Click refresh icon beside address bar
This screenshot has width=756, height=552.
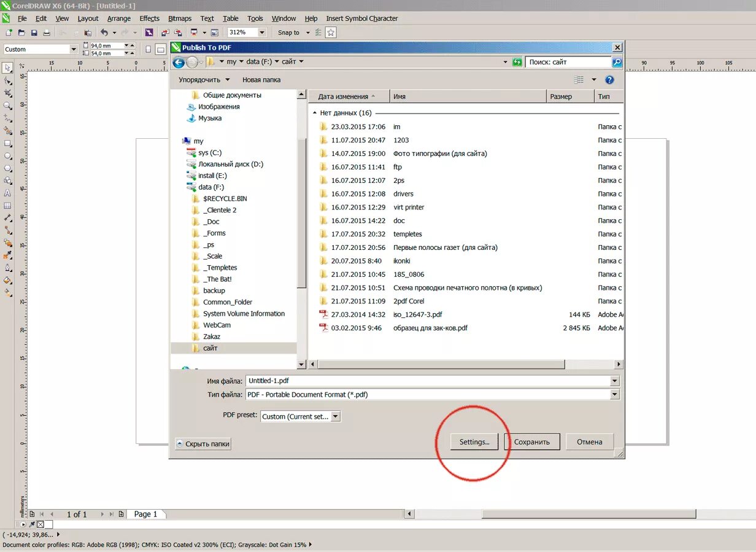[517, 62]
